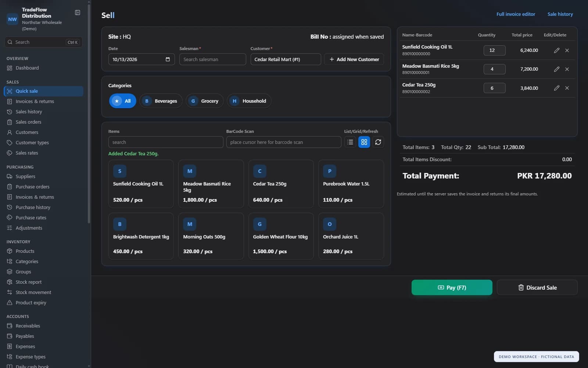Open the date picker calendar icon

click(168, 59)
